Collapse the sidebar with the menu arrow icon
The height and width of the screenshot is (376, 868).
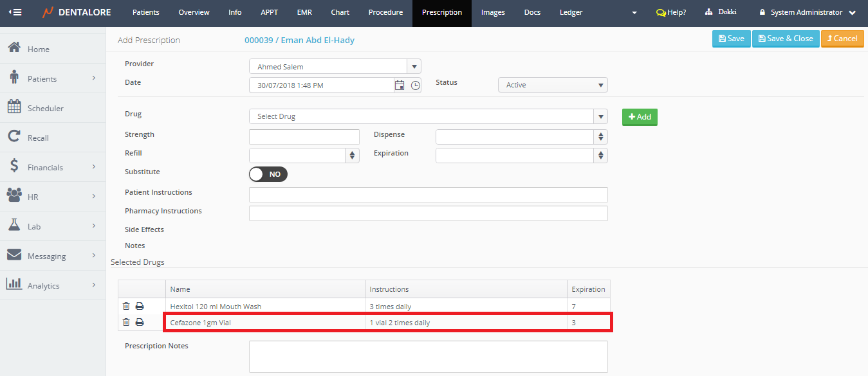click(x=15, y=12)
